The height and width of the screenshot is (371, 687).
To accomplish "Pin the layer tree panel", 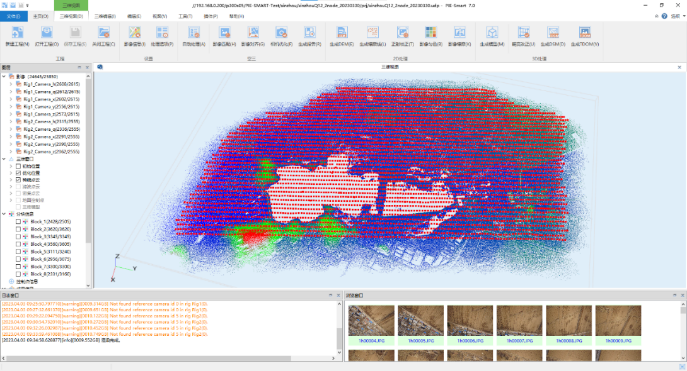I will point(79,67).
